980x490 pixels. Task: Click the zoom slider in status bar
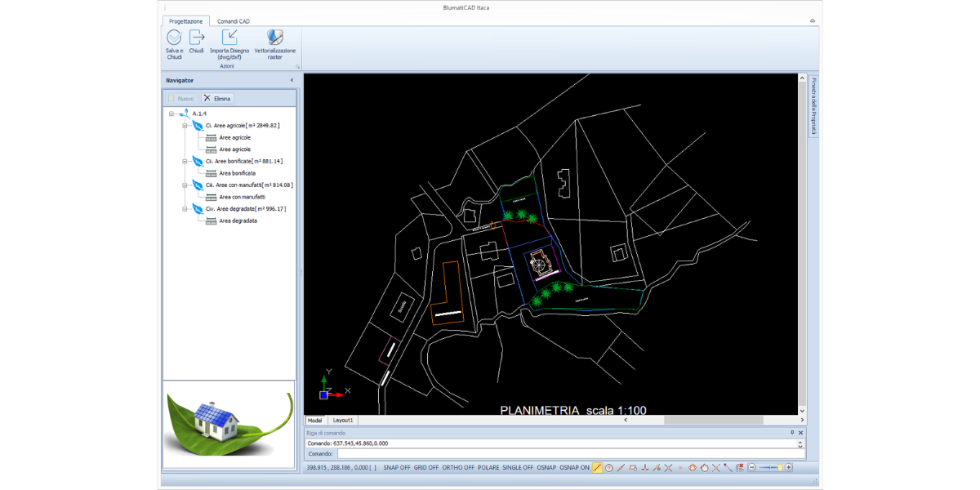coord(770,467)
